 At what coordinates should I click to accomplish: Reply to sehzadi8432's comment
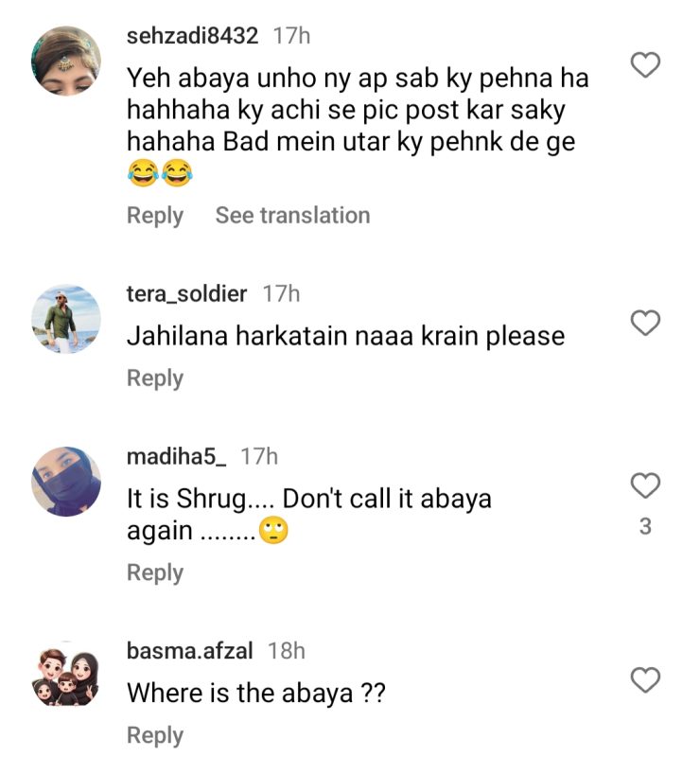[155, 216]
